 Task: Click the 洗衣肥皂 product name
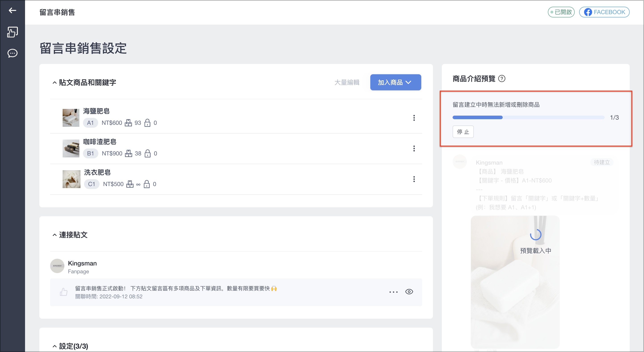97,172
